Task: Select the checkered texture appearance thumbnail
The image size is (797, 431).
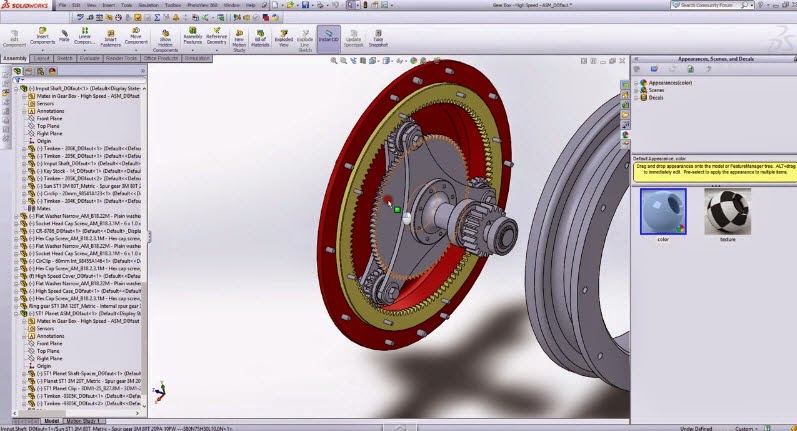Action: tap(727, 211)
